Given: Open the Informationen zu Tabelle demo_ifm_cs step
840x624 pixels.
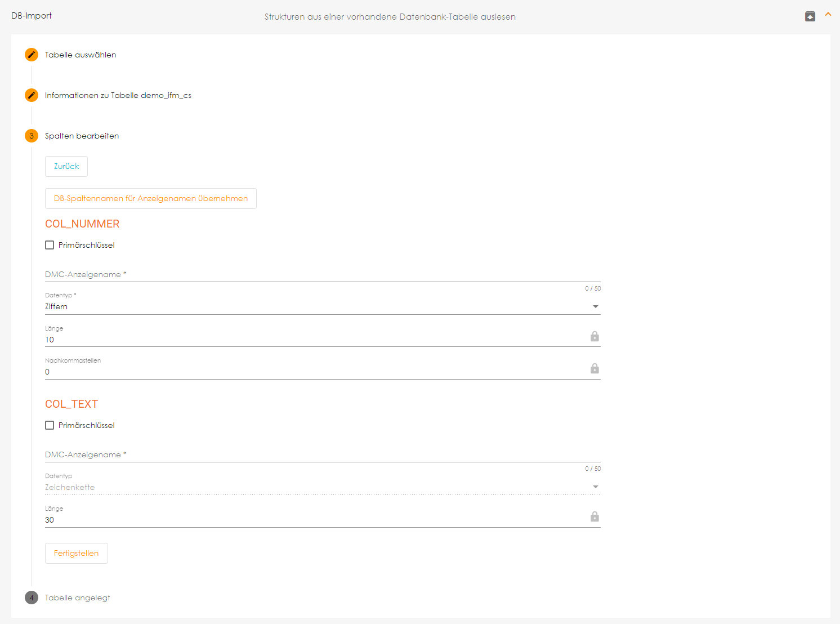Looking at the screenshot, I should (118, 95).
